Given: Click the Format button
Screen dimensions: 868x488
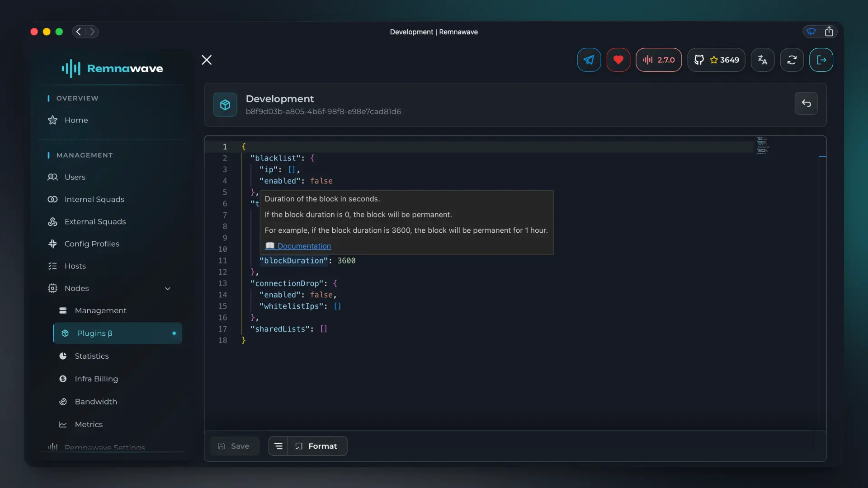Looking at the screenshot, I should [x=317, y=446].
